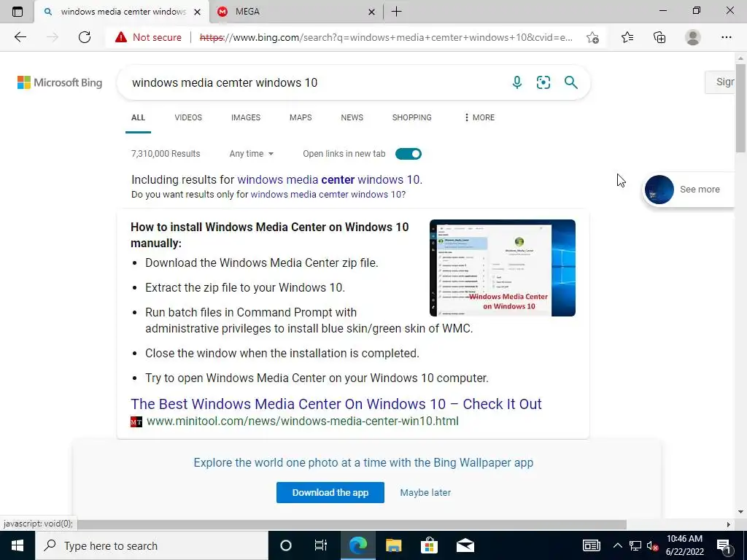The width and height of the screenshot is (747, 560).
Task: Click the Microsoft Bing logo
Action: (60, 82)
